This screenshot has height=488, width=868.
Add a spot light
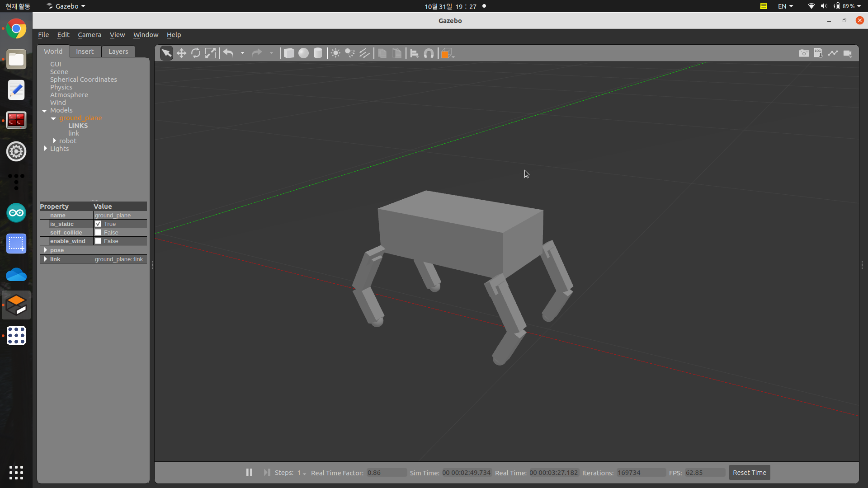(350, 53)
